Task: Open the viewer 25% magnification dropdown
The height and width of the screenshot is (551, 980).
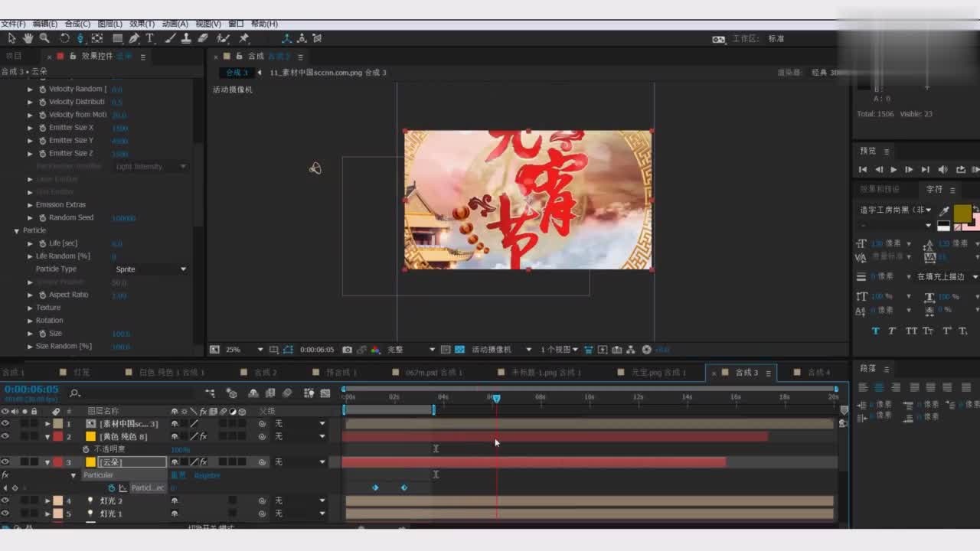Action: click(x=244, y=350)
